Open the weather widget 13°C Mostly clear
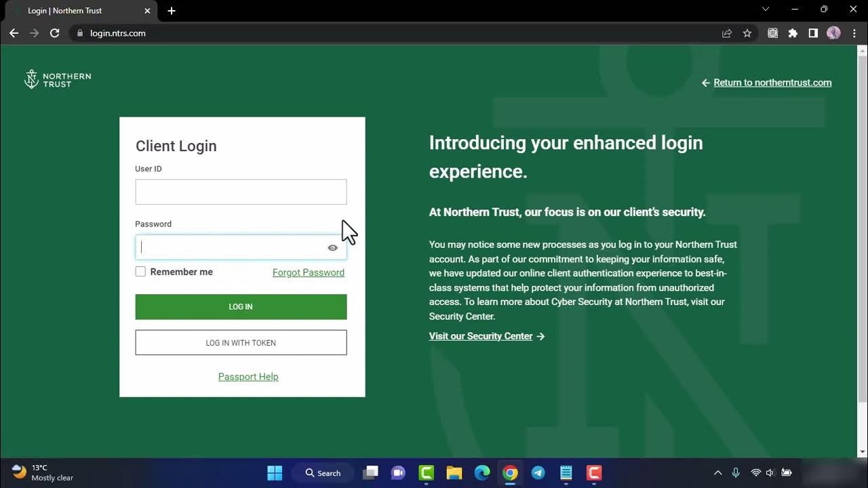The height and width of the screenshot is (488, 868). (43, 472)
